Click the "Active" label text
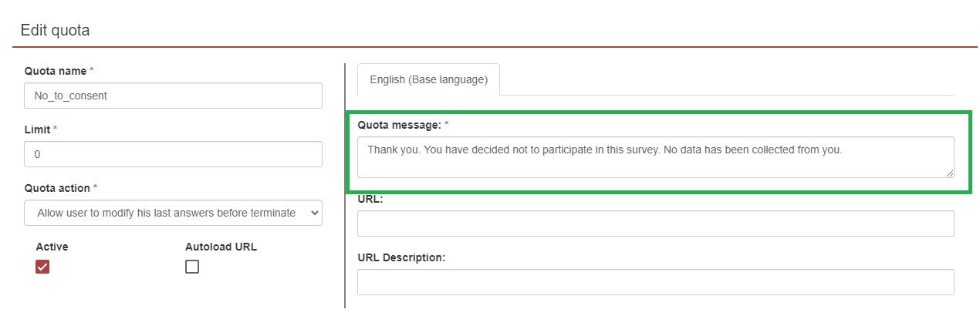Screen dimensions: 980x316 click(x=52, y=247)
